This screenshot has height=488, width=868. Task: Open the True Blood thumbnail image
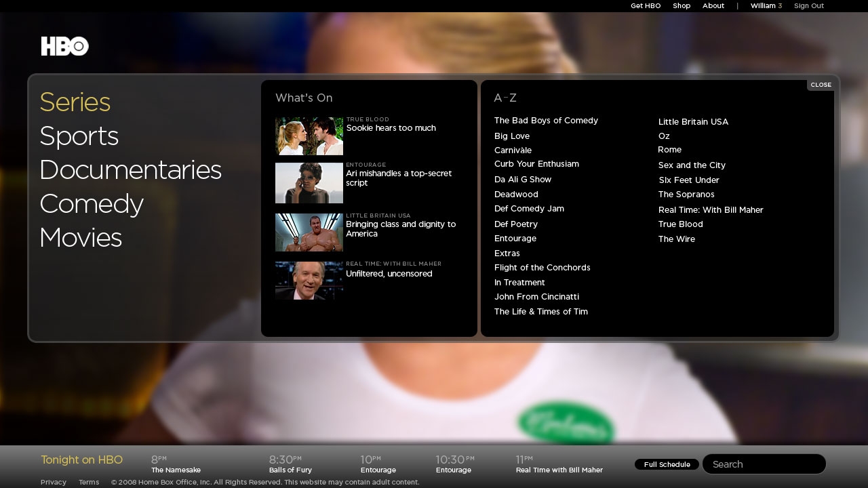click(x=309, y=136)
